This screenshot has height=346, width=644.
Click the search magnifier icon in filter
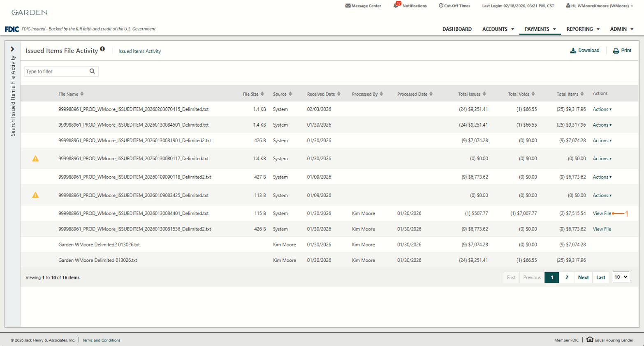pos(92,71)
